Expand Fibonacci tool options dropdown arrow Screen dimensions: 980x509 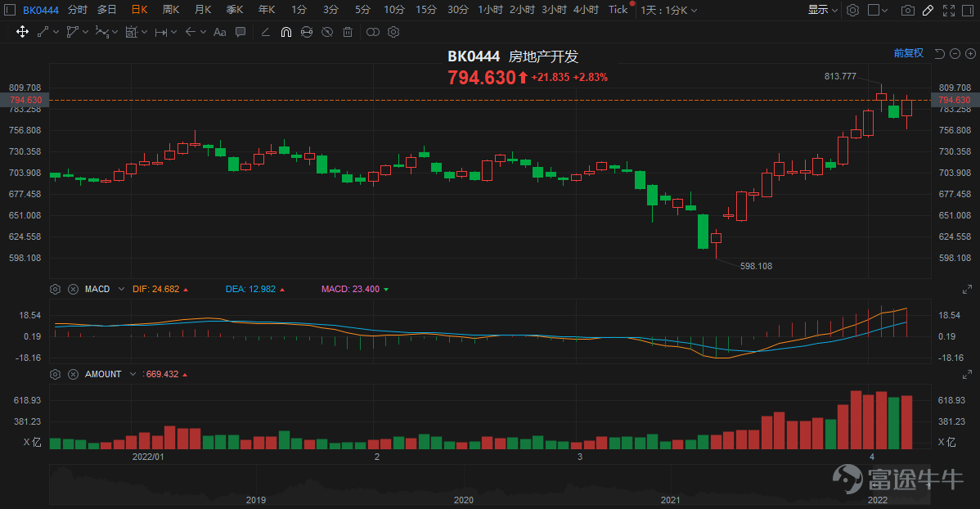click(x=144, y=32)
